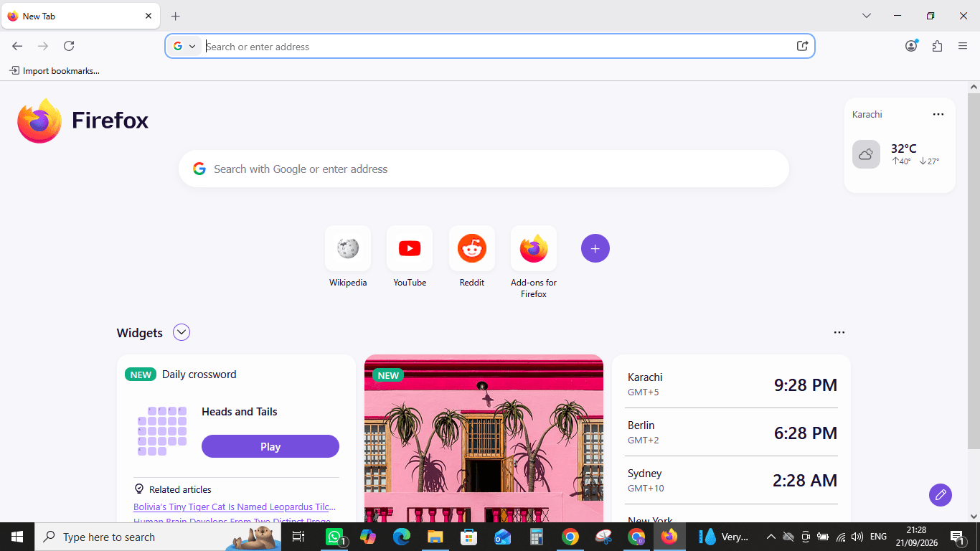This screenshot has width=980, height=551.
Task: Open WhatsApp from the taskbar
Action: (x=335, y=537)
